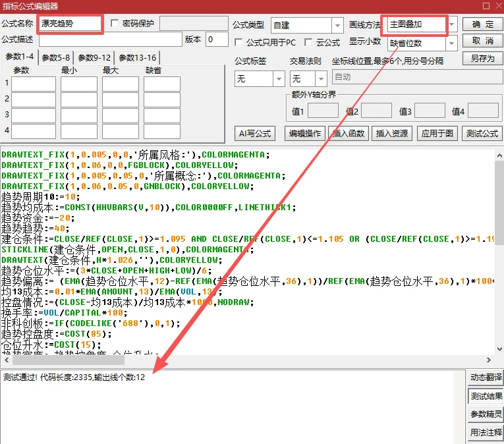Switch to the 参数13-16 tab
Viewport: 504px width, 444px height.
[138, 58]
